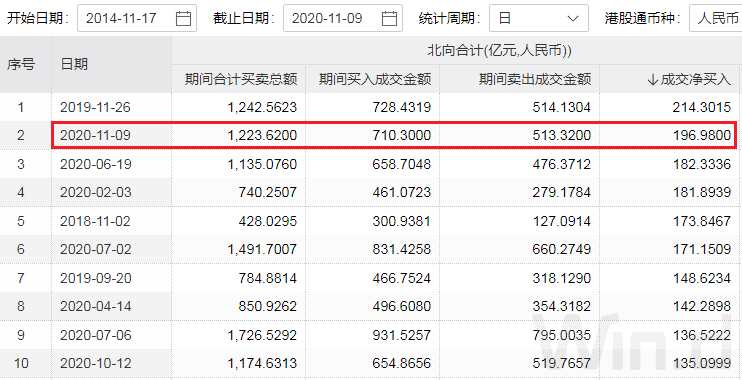The height and width of the screenshot is (380, 742).
Task: Open the end date calendar picker icon
Action: (x=389, y=18)
